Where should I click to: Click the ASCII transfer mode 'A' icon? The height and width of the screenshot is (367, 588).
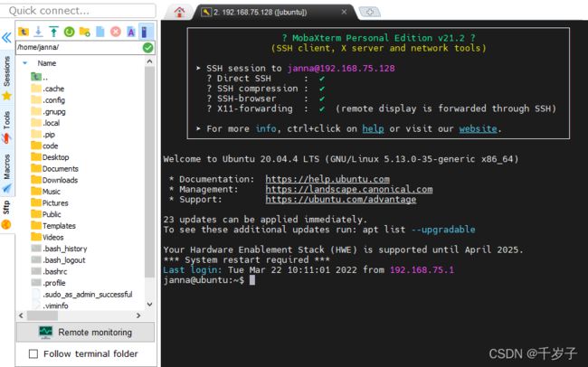(131, 32)
